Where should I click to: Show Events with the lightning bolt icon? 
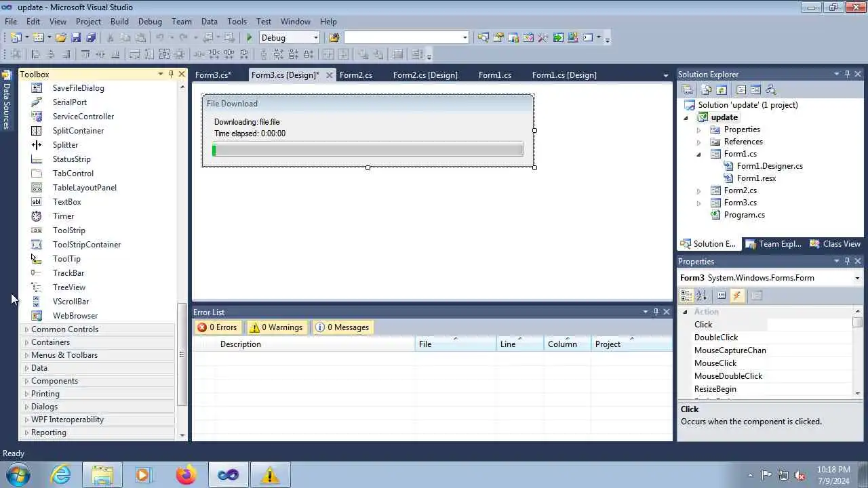737,296
